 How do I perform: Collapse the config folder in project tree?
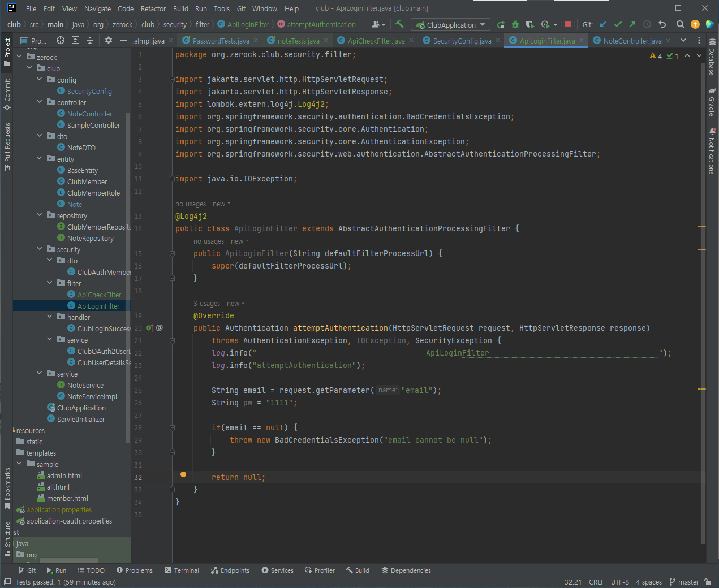tap(40, 79)
